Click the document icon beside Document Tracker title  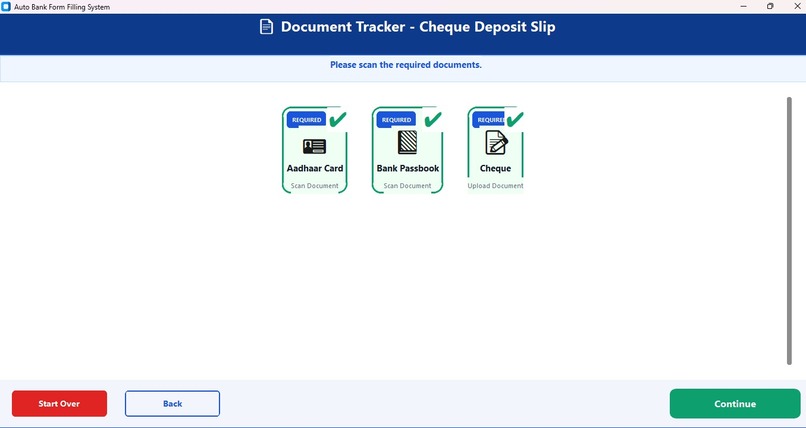click(x=266, y=27)
